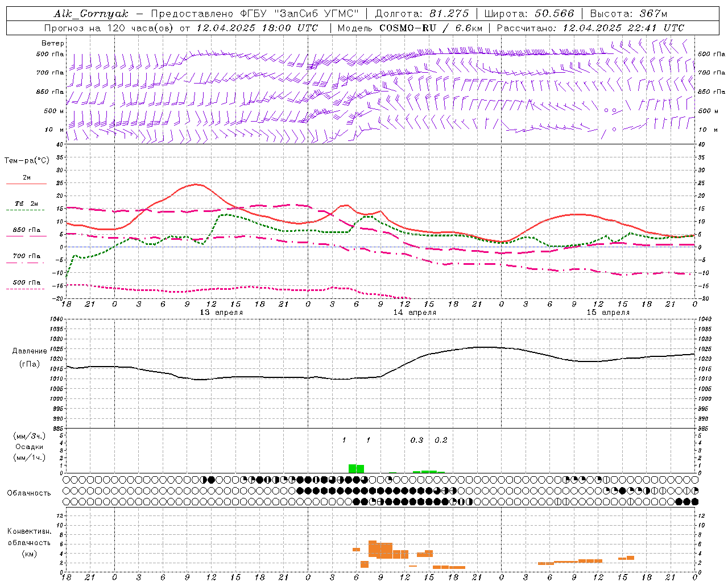Select the Тем-ра(°C) temperature panel label
The width and height of the screenshot is (728, 582).
27,161
